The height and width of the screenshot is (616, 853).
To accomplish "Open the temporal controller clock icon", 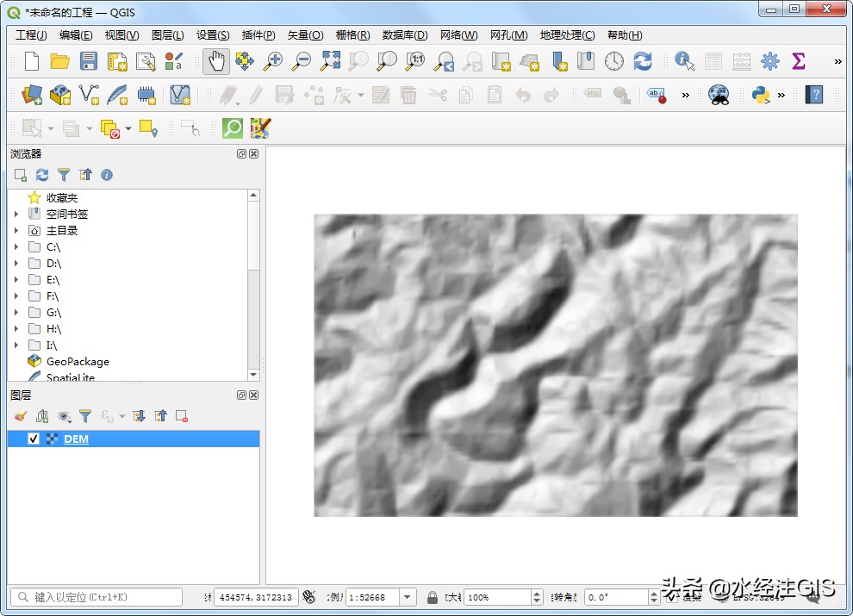I will 614,61.
